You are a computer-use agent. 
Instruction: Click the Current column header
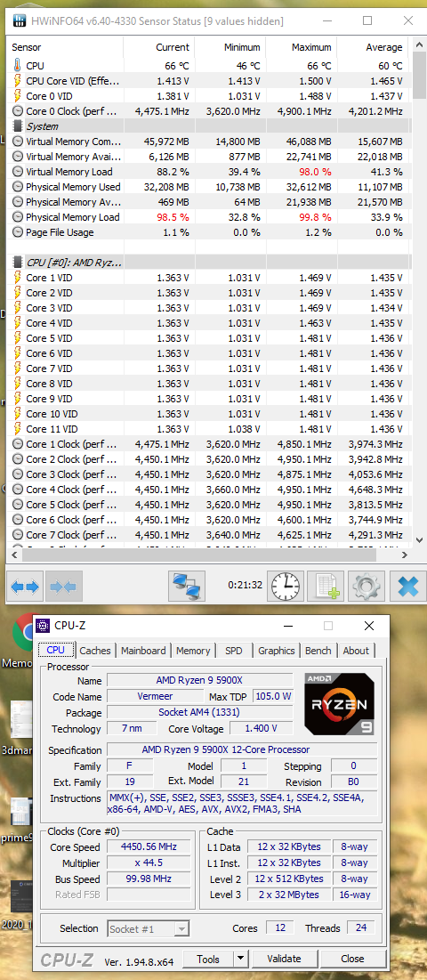158,47
